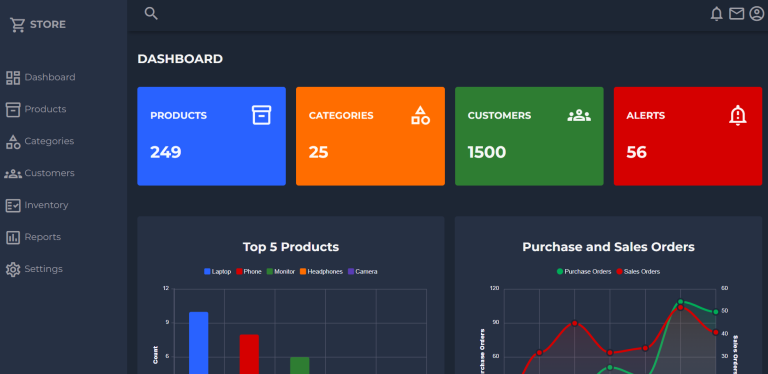Click the people icon on Customers card
The width and height of the screenshot is (768, 374).
pos(579,116)
